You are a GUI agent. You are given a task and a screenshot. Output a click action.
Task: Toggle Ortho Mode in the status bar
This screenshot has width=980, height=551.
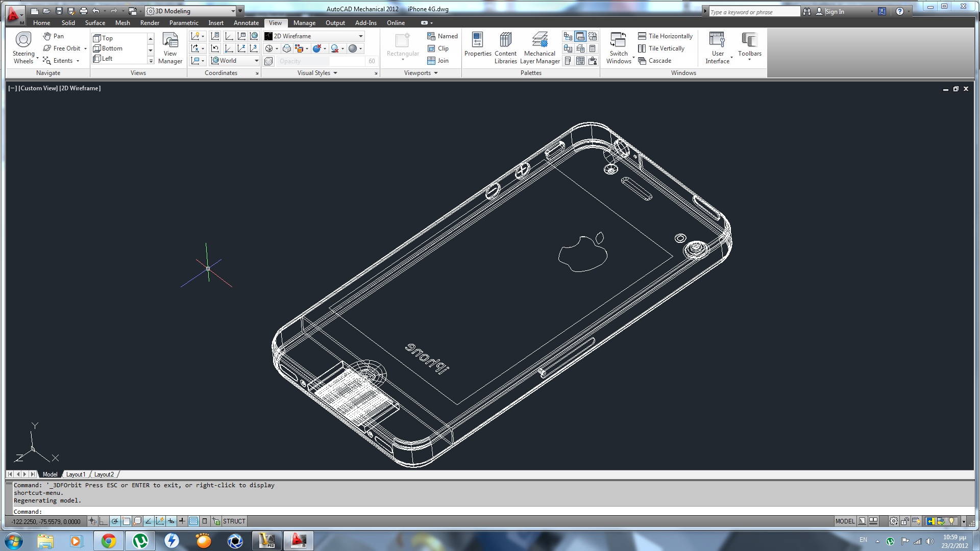104,521
